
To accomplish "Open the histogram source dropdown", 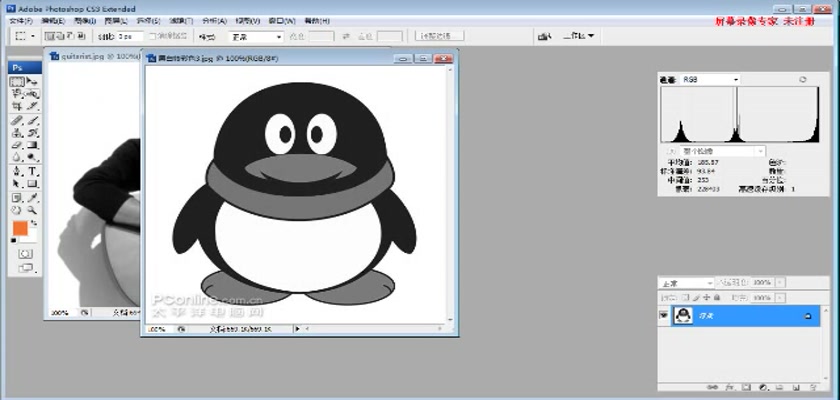I will click(x=722, y=152).
